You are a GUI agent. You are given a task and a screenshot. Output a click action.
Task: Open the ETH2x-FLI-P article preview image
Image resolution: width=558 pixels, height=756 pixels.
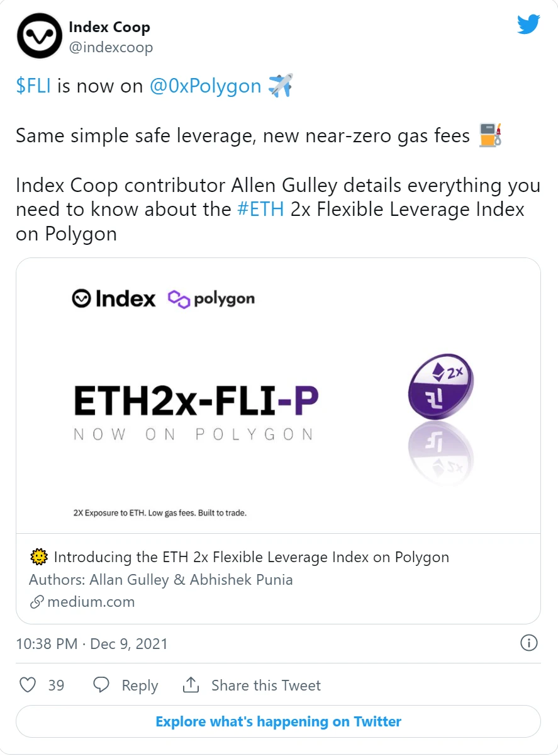[278, 396]
